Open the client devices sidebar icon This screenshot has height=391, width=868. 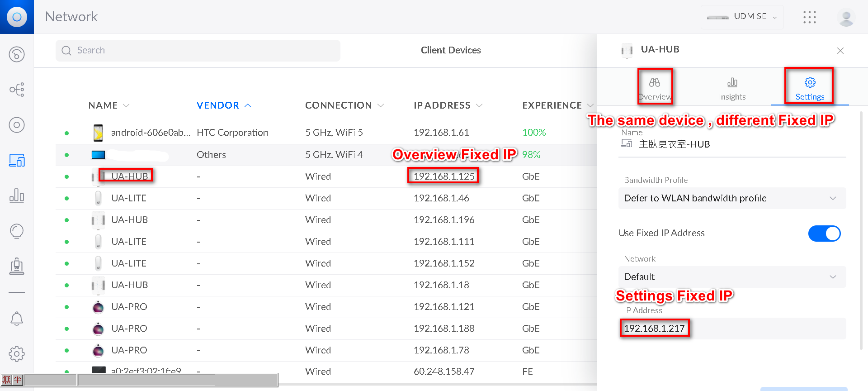[17, 160]
